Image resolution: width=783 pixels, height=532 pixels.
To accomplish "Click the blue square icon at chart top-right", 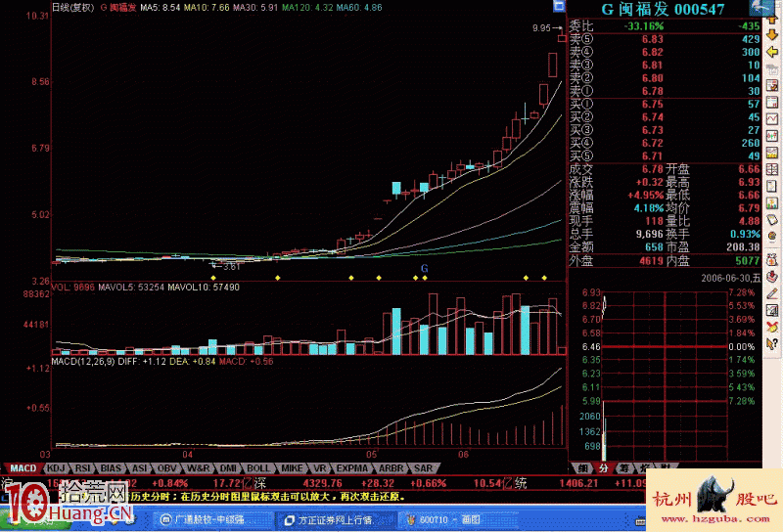I will (559, 6).
